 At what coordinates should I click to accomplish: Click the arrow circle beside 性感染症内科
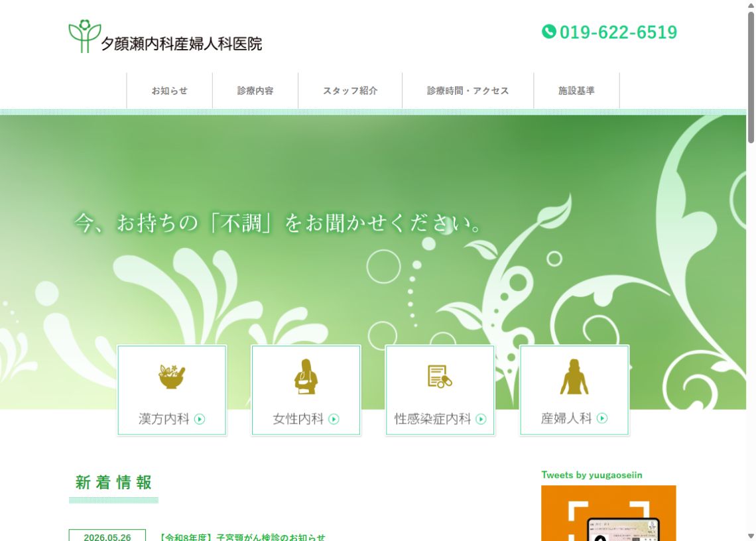[481, 419]
